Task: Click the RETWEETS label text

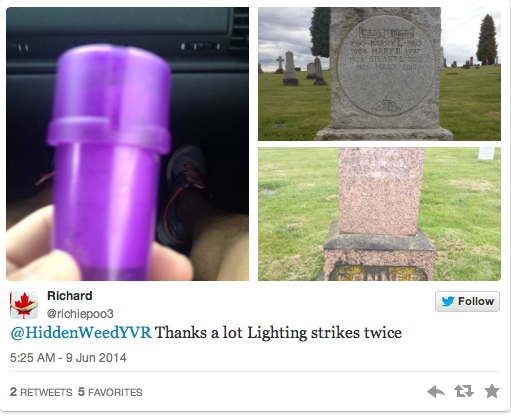Action: (46, 392)
